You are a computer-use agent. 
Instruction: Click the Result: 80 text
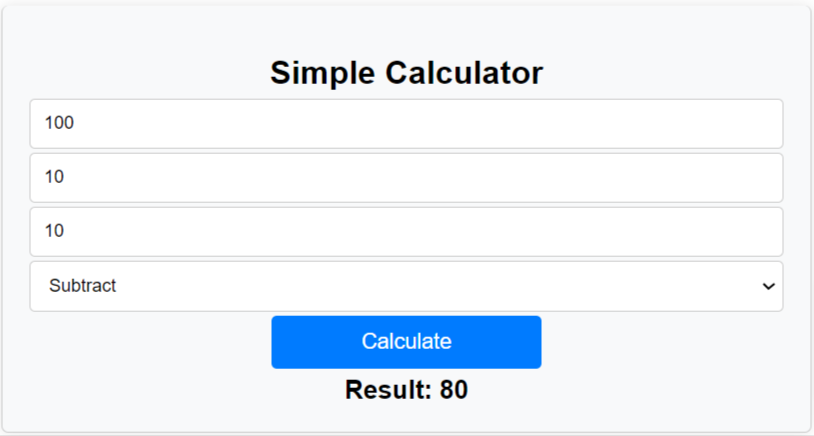(x=406, y=390)
